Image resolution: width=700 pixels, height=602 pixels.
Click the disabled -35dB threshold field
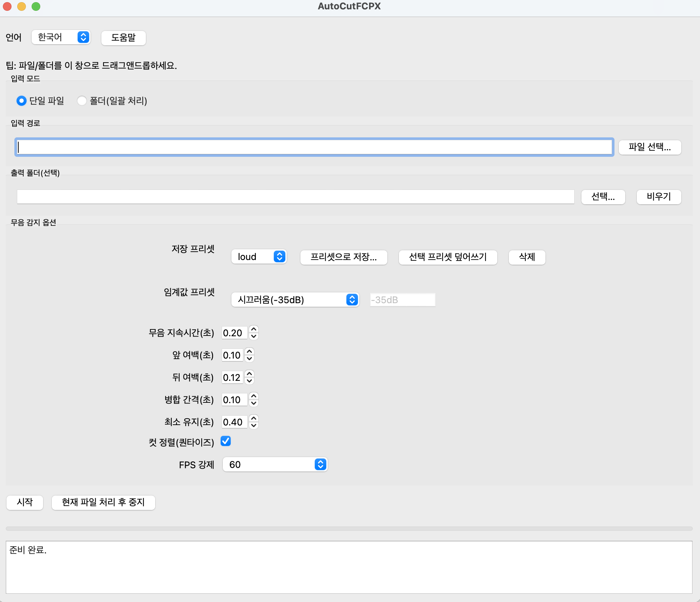pos(403,300)
